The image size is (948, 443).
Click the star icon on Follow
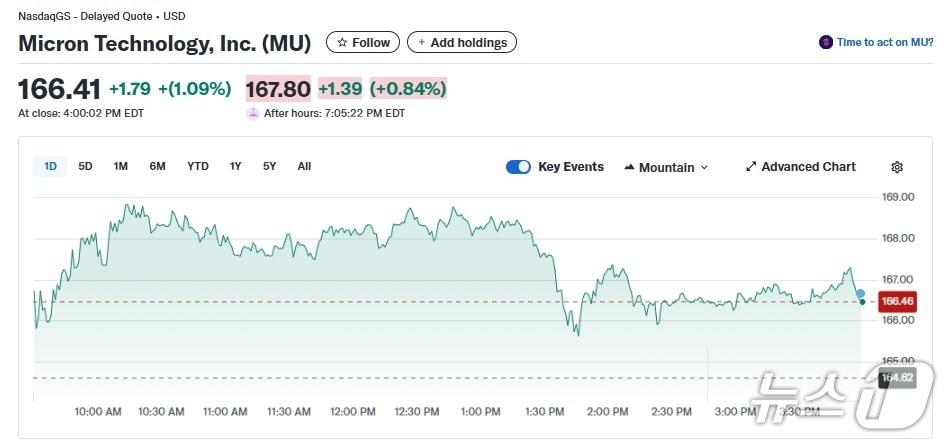(x=342, y=43)
